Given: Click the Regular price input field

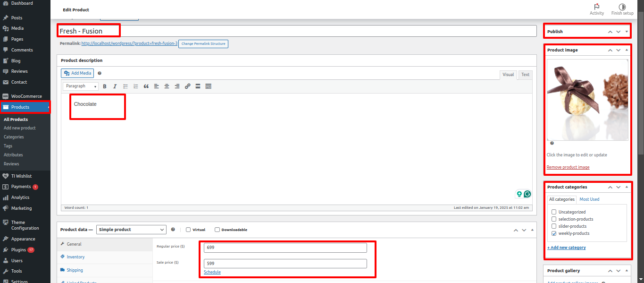Looking at the screenshot, I should [285, 248].
